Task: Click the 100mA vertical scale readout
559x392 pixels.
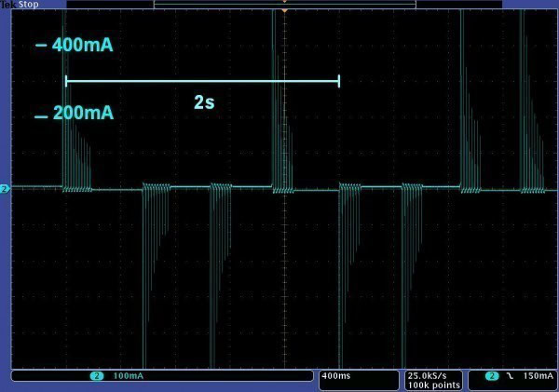Action: tap(128, 375)
